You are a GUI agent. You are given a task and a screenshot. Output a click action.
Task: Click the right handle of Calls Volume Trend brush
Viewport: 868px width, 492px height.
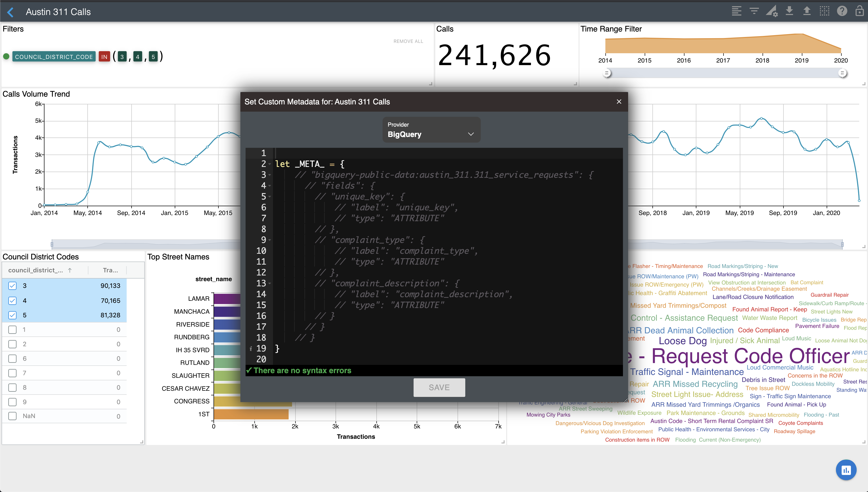(x=842, y=244)
